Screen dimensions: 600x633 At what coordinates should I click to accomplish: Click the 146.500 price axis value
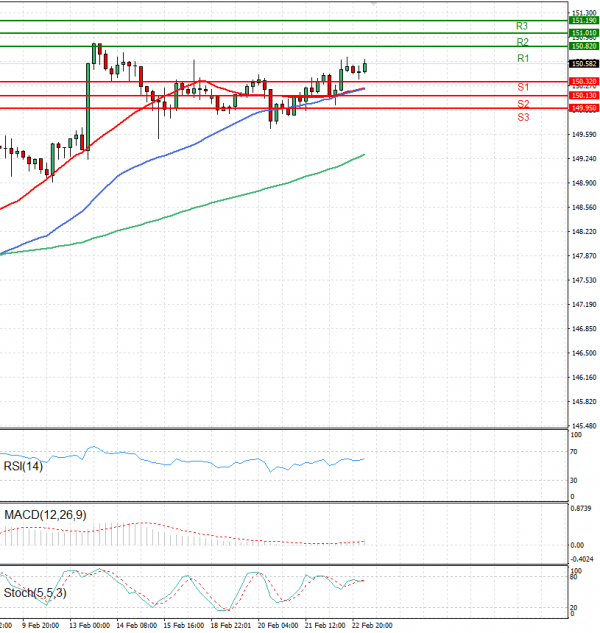pyautogui.click(x=584, y=353)
